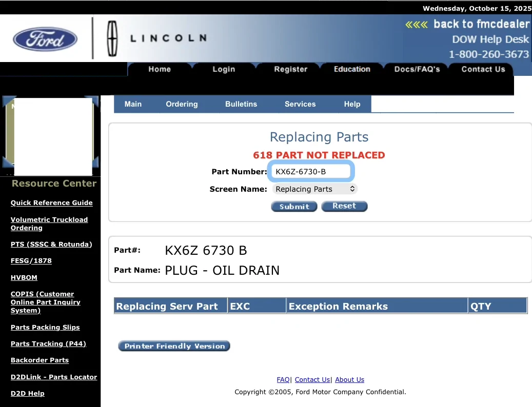This screenshot has width=532, height=407.
Task: Open Volumetric Truckload Ordering link
Action: click(49, 223)
